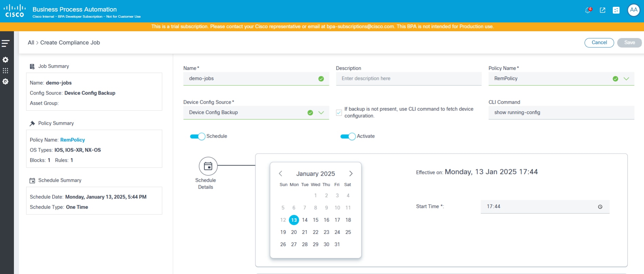Select January 28 in the calendar
This screenshot has width=644, height=274.
tap(305, 244)
